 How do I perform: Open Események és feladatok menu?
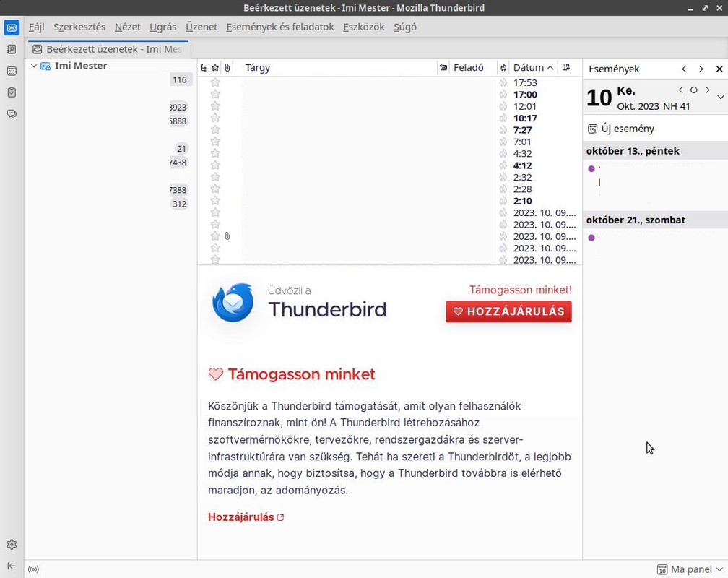pos(280,27)
